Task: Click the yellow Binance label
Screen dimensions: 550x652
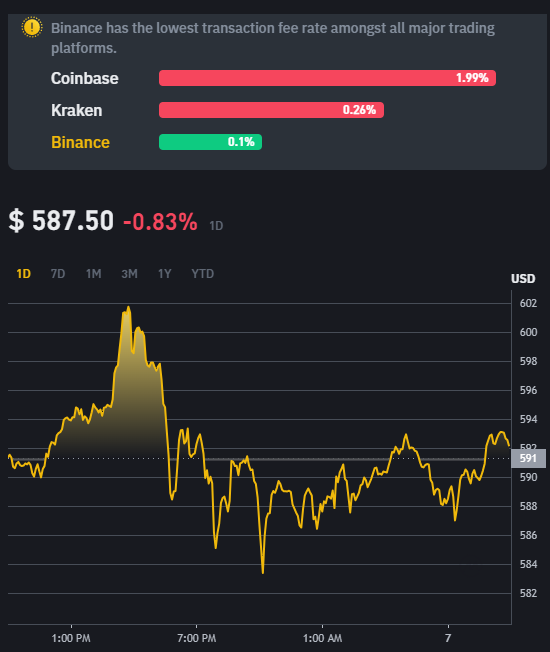Action: click(x=80, y=142)
